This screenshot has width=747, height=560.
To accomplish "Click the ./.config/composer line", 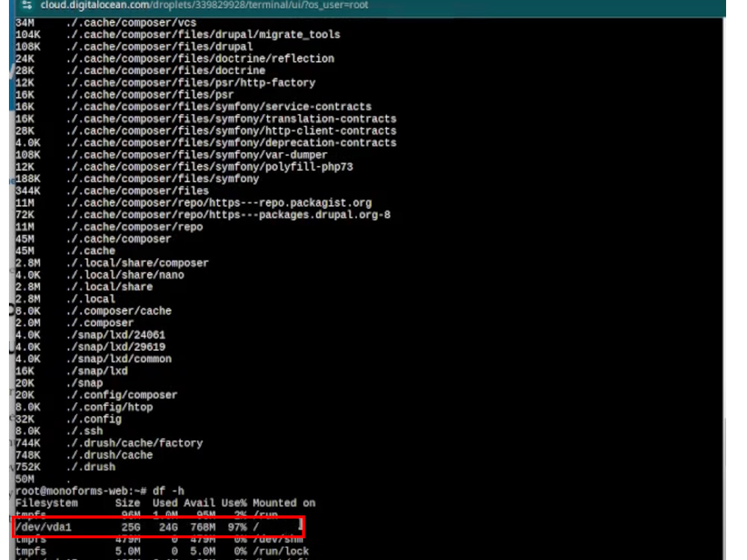I will click(x=96, y=395).
